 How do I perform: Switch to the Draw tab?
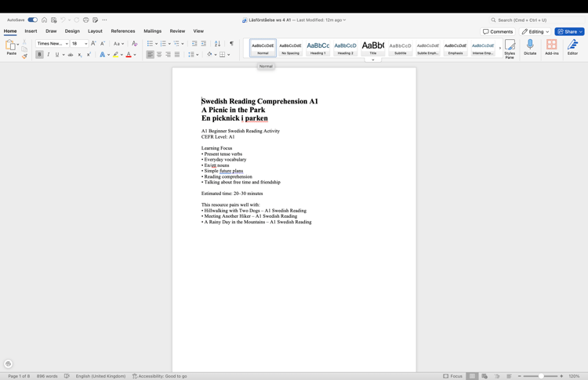(51, 31)
